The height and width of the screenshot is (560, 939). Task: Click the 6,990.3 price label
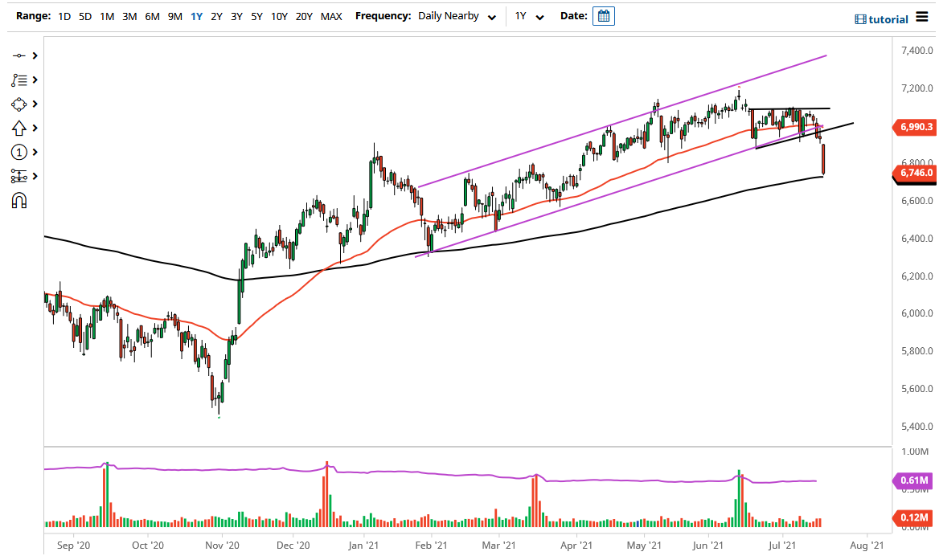click(915, 127)
